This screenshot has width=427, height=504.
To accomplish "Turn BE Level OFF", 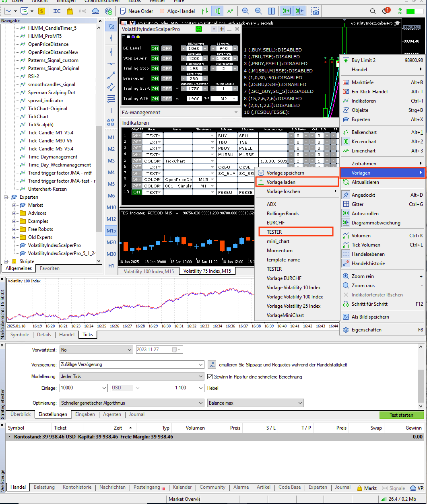I will (x=167, y=48).
